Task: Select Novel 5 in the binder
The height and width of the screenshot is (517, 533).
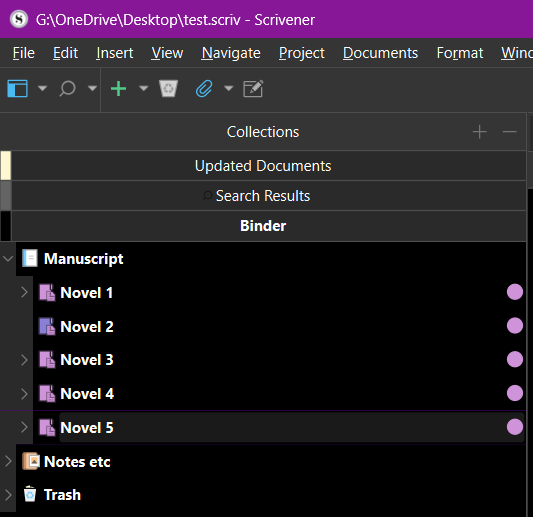Action: point(87,427)
